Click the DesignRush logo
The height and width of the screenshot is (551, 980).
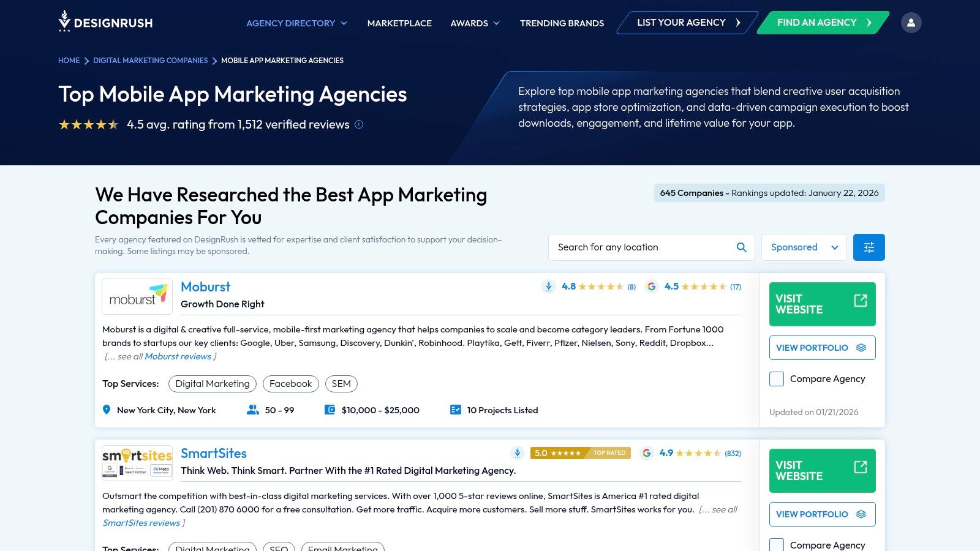(105, 22)
